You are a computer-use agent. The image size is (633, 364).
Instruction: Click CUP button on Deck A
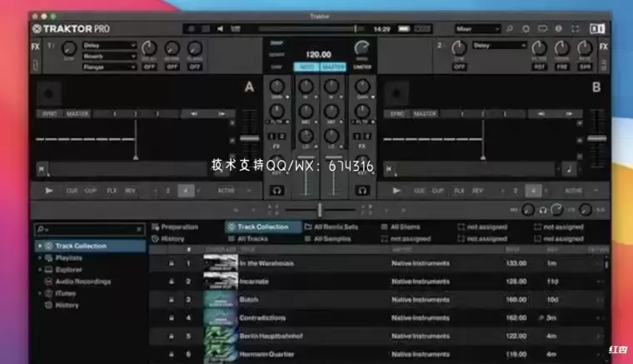tap(91, 191)
